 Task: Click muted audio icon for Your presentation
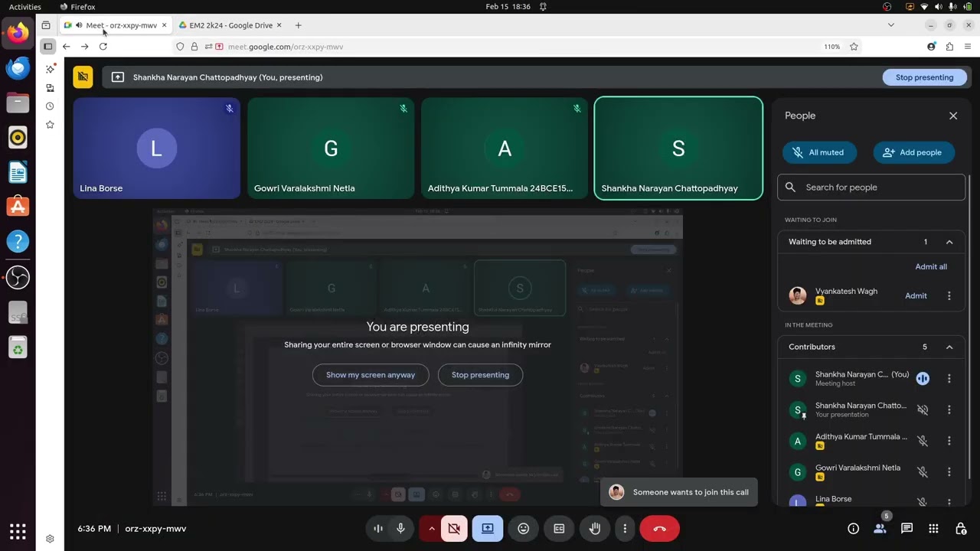point(923,410)
